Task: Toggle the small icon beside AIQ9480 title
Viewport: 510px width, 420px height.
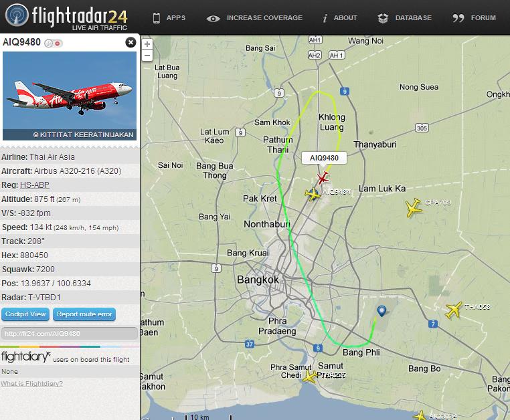Action: [54, 43]
